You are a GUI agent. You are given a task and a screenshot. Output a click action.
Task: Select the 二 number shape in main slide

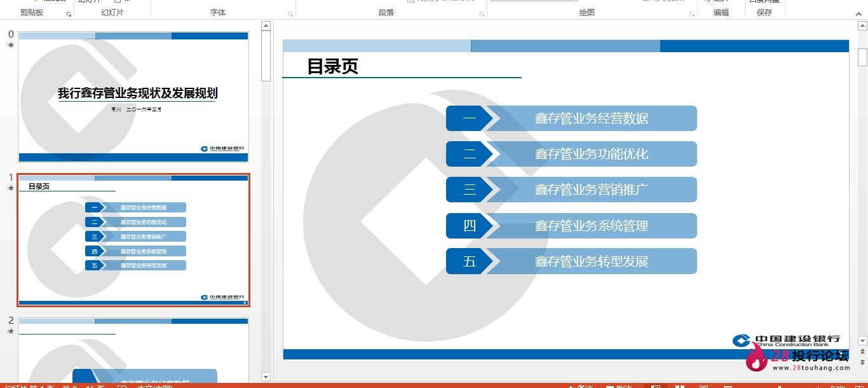[x=470, y=154]
